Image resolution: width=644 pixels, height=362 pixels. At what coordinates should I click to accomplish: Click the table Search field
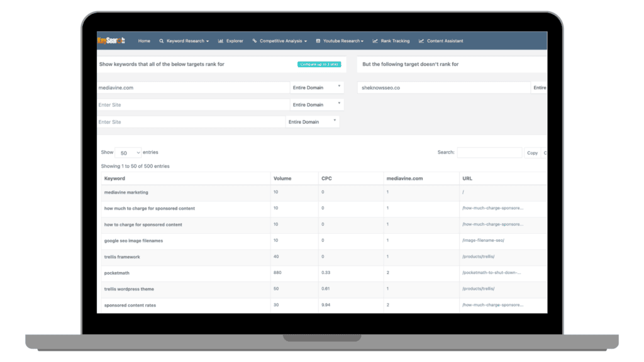click(x=489, y=153)
